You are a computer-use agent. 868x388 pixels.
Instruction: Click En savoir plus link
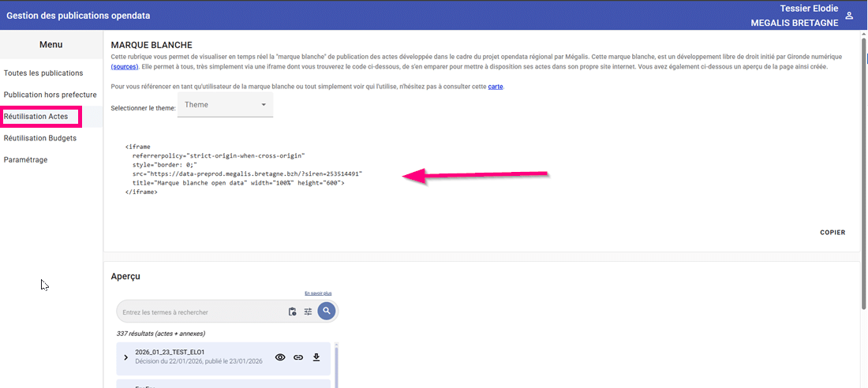coord(318,293)
